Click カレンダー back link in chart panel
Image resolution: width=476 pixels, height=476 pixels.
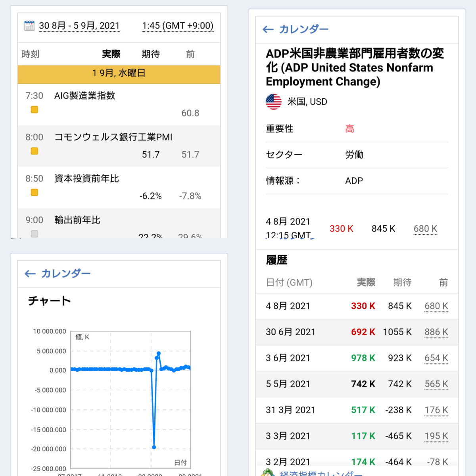point(66,274)
